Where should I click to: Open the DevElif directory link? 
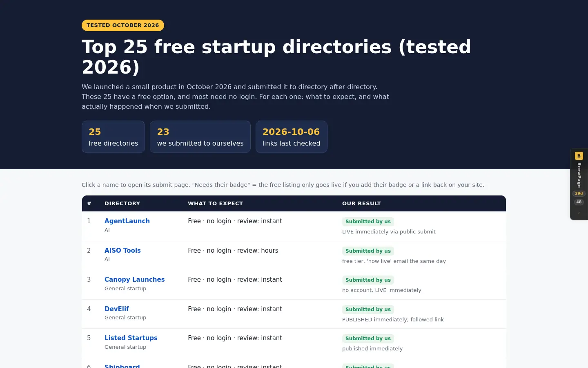[x=116, y=309]
